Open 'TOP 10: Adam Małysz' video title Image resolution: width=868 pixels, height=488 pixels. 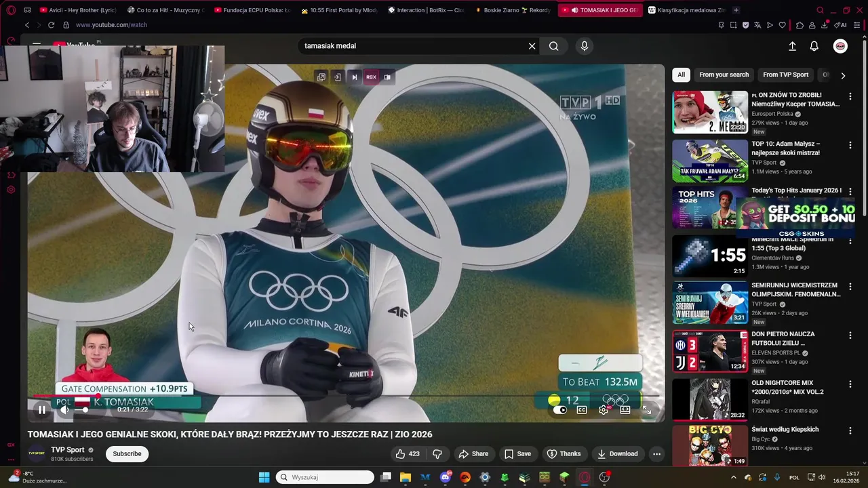[785, 148]
